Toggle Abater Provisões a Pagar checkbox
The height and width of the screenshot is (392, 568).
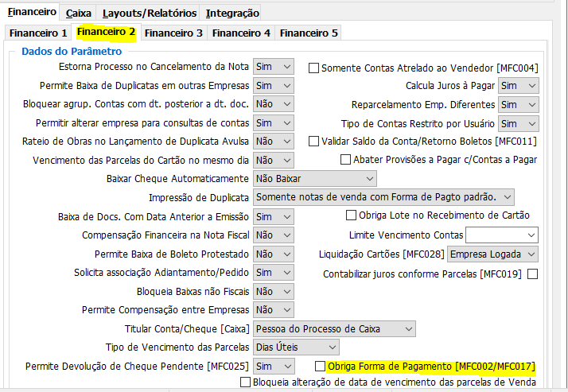(345, 160)
